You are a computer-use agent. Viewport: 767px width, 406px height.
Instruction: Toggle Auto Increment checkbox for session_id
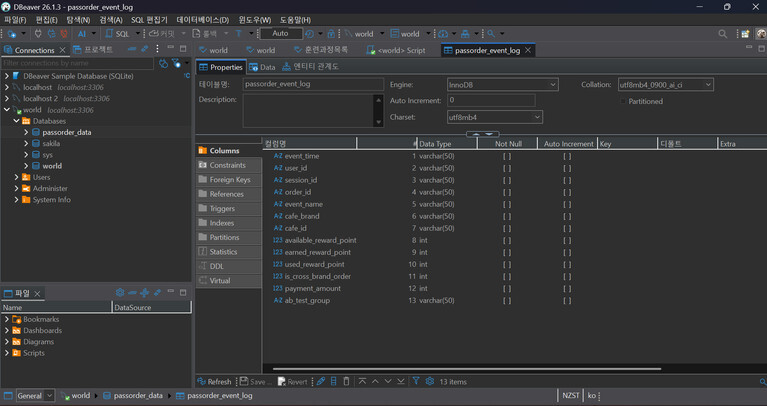tap(567, 180)
